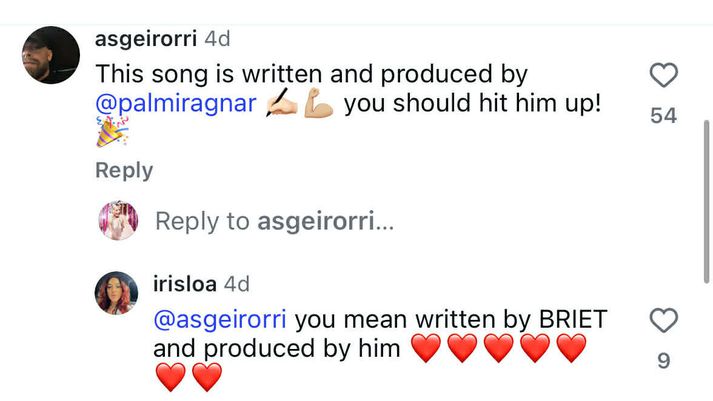Visit the irisloa username link

point(185,284)
